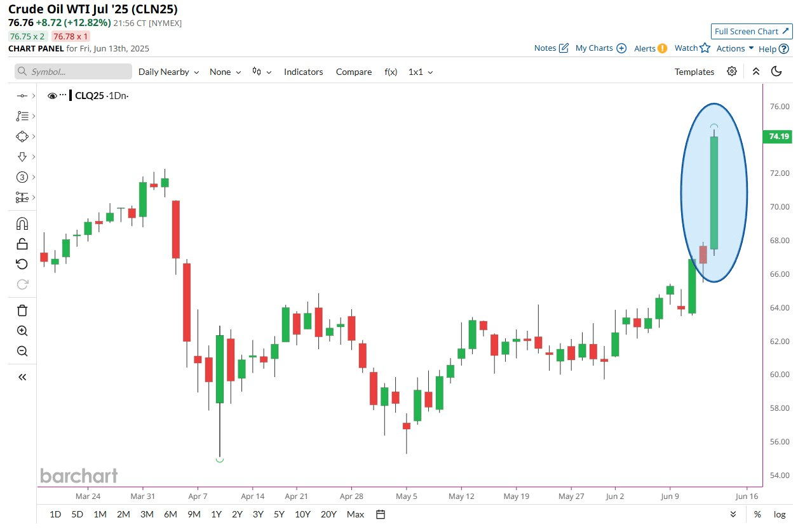805x532 pixels.
Task: Open the calendar date range picker
Action: point(381,514)
